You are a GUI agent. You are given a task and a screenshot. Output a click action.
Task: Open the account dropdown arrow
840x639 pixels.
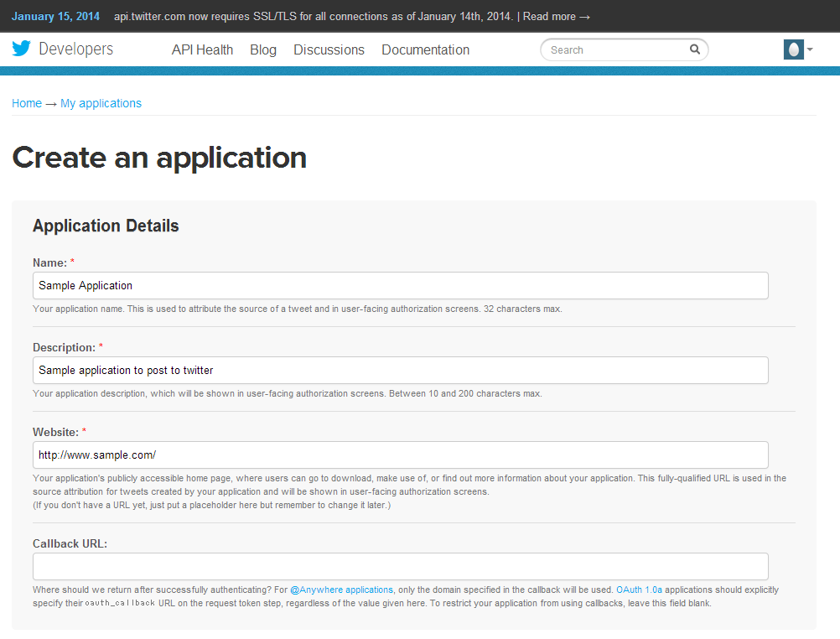(810, 49)
